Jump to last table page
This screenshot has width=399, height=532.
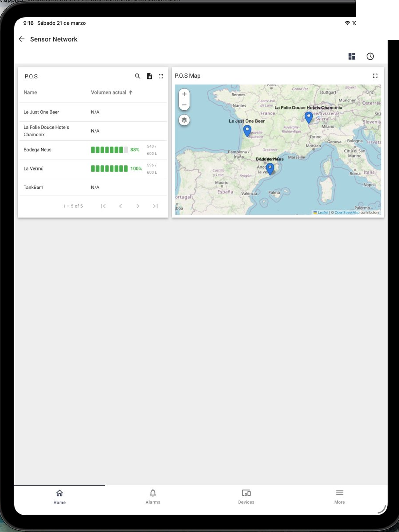click(155, 206)
